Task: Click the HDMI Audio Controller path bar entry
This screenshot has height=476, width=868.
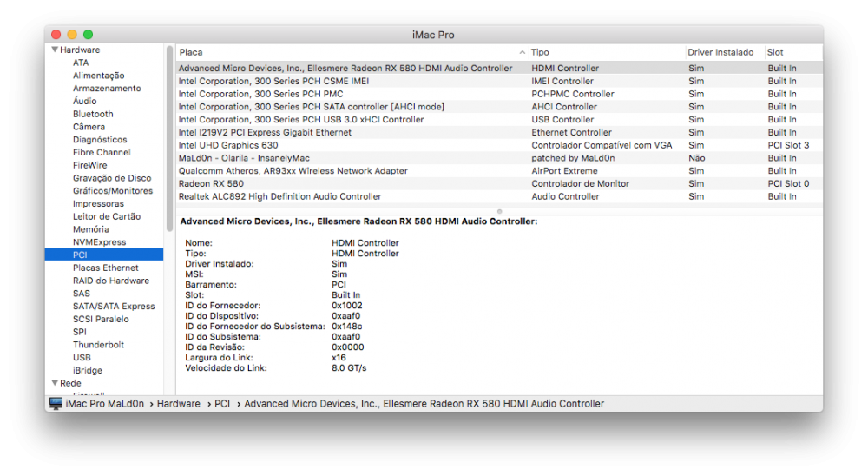Action: pyautogui.click(x=424, y=403)
